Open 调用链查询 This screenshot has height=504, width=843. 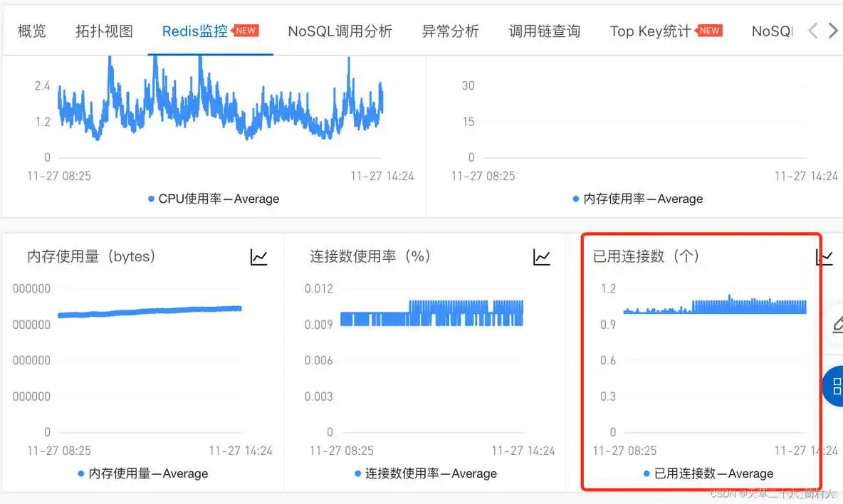(x=545, y=31)
